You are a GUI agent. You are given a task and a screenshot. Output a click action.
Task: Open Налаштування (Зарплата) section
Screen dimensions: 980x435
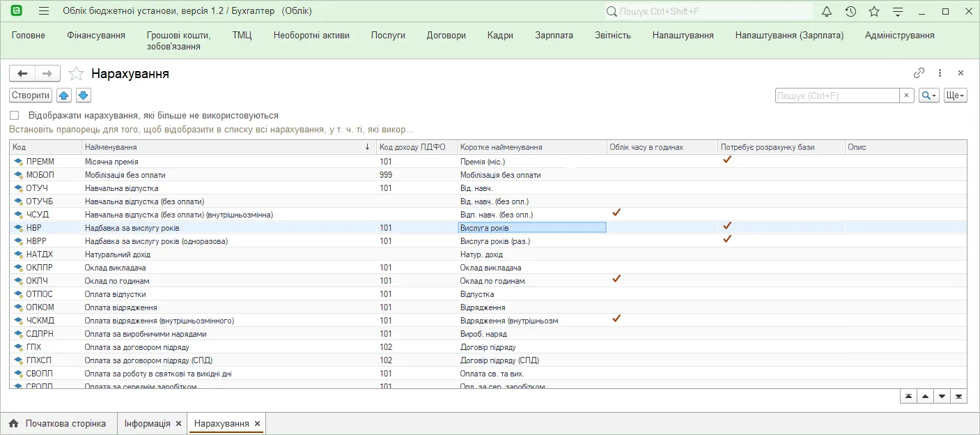click(789, 36)
